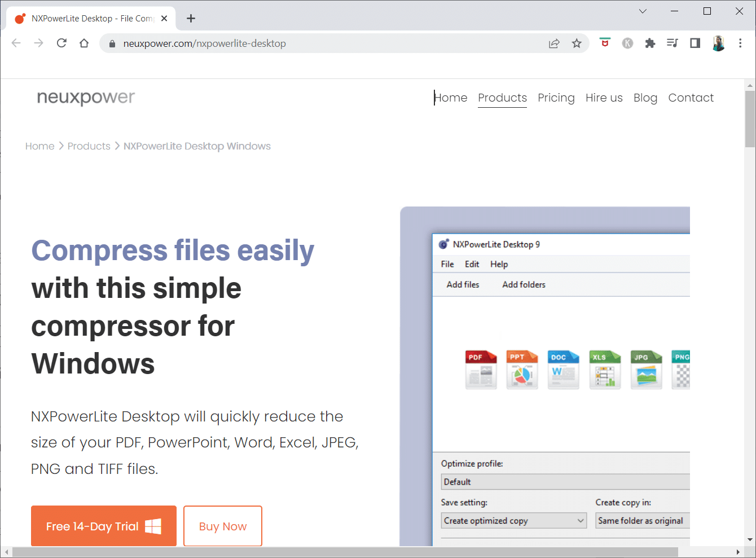Click the PDF file type icon
Image resolution: width=756 pixels, height=558 pixels.
click(481, 370)
